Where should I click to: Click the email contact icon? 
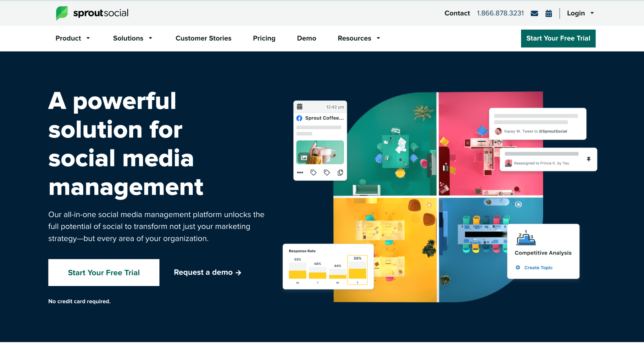coord(533,13)
